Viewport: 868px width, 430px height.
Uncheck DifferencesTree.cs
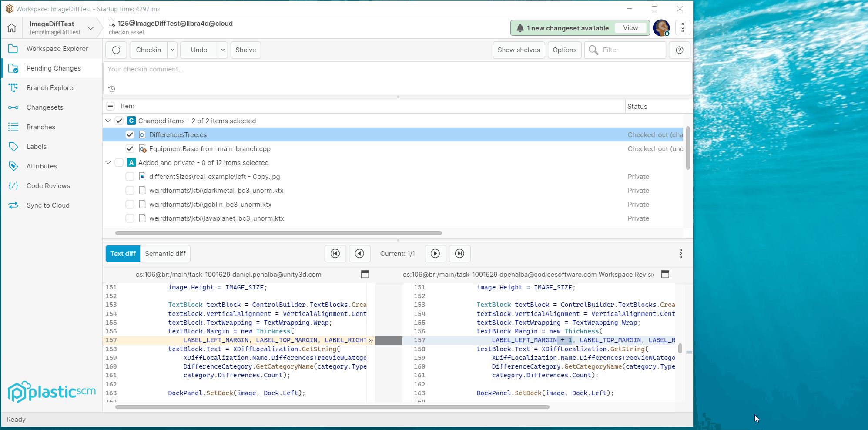[130, 134]
